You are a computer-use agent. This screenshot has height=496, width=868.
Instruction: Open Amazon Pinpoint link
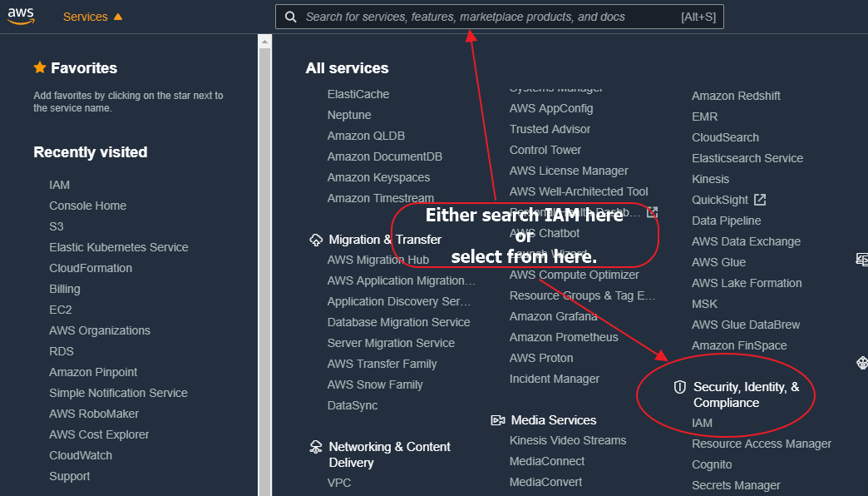(x=93, y=372)
